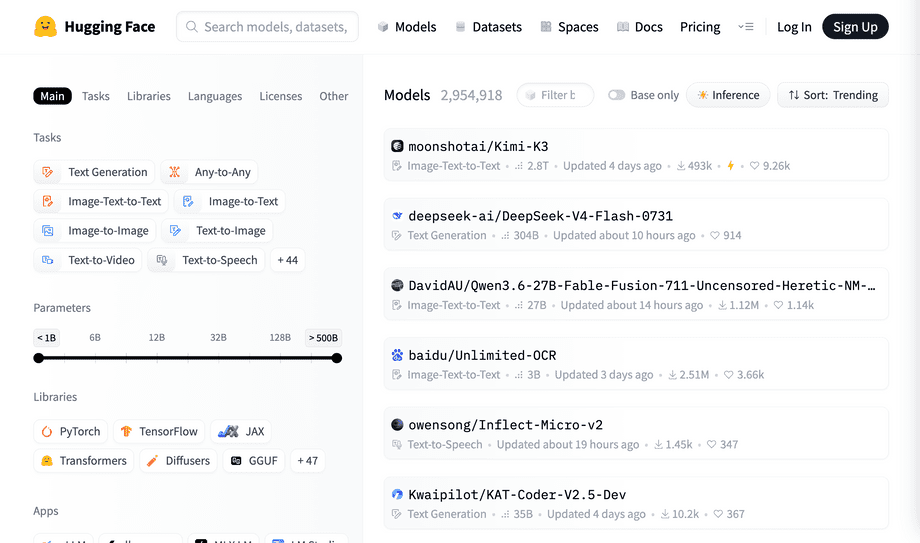Open the Sort: Trending dropdown
Screen dimensions: 920x543
833,95
